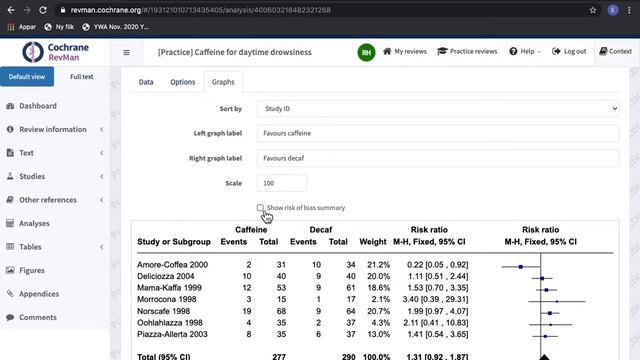Edit the Left graph label field
This screenshot has height=360, width=640.
coord(438,133)
